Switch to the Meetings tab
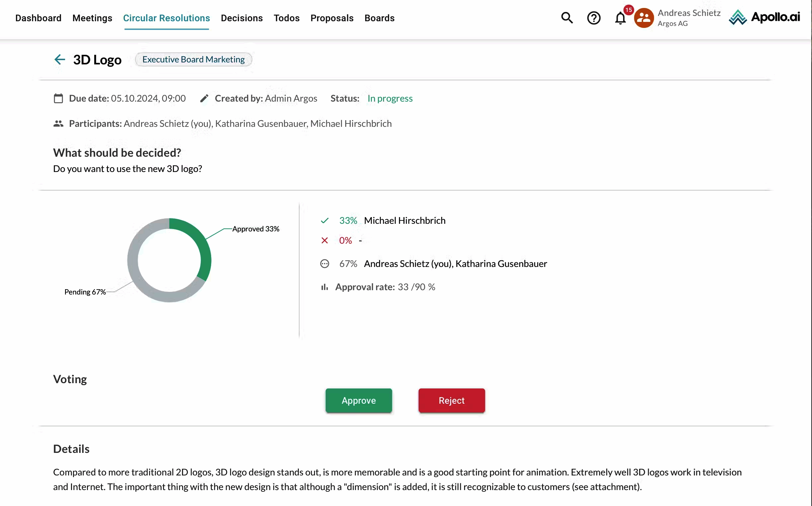This screenshot has height=506, width=812. click(x=92, y=18)
